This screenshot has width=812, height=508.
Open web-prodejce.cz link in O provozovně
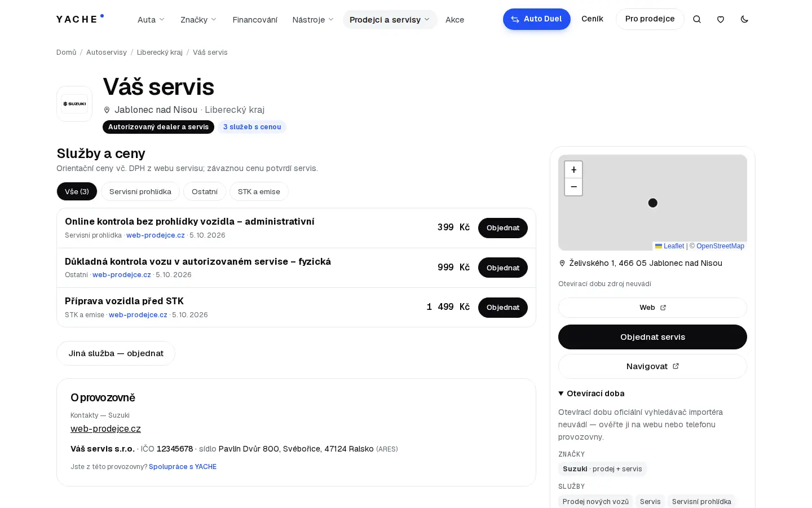[105, 428]
